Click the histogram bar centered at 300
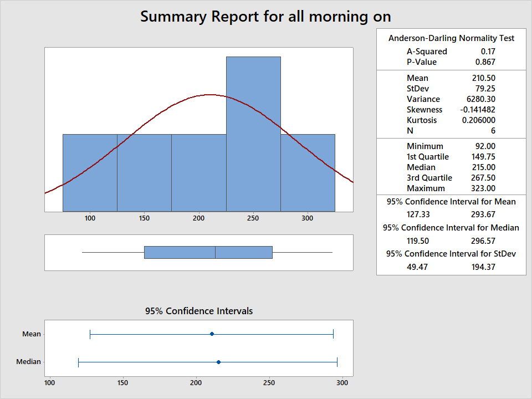Image resolution: width=532 pixels, height=399 pixels. 308,173
